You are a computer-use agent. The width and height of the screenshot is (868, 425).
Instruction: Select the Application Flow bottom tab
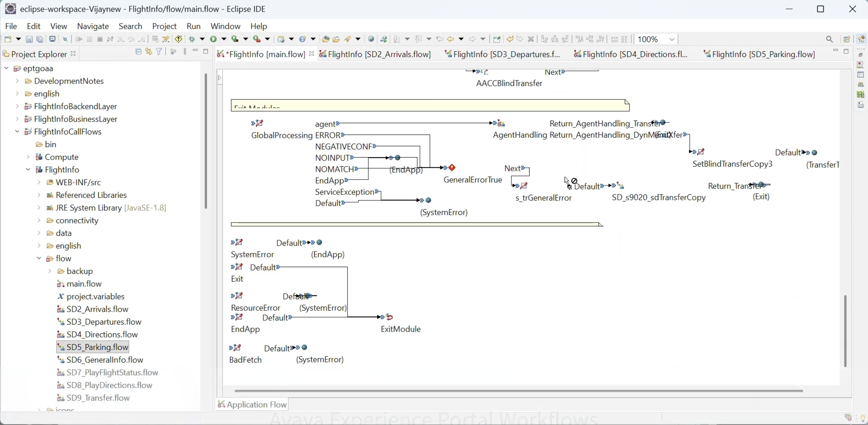[x=252, y=404]
